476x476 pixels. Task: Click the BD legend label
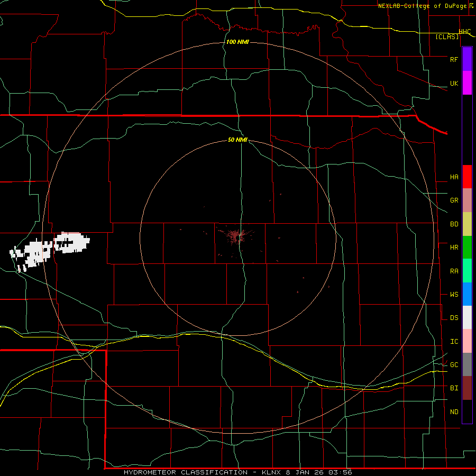(x=454, y=224)
